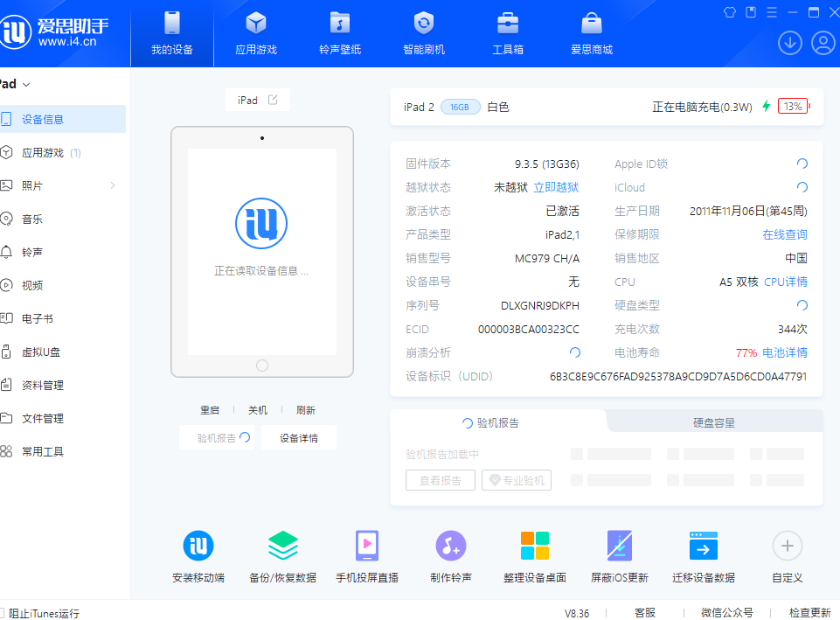This screenshot has height=620, width=840.
Task: Click the V8.36 version label
Action: [x=576, y=613]
